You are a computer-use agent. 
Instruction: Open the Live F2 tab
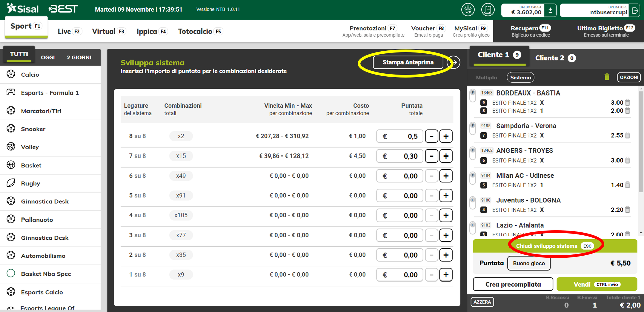point(69,31)
